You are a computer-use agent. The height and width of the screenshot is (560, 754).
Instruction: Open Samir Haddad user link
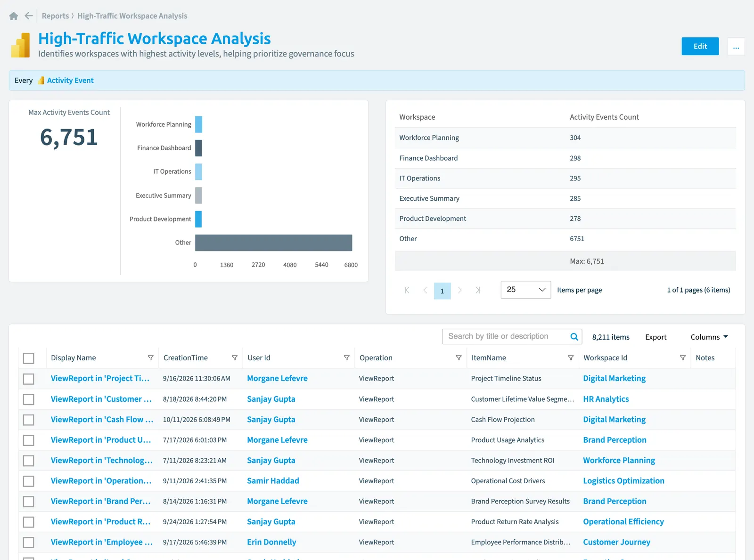tap(273, 481)
